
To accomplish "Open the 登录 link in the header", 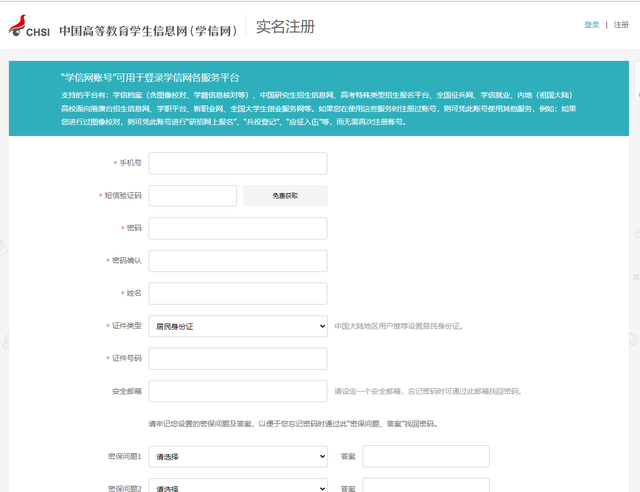I will click(x=592, y=25).
